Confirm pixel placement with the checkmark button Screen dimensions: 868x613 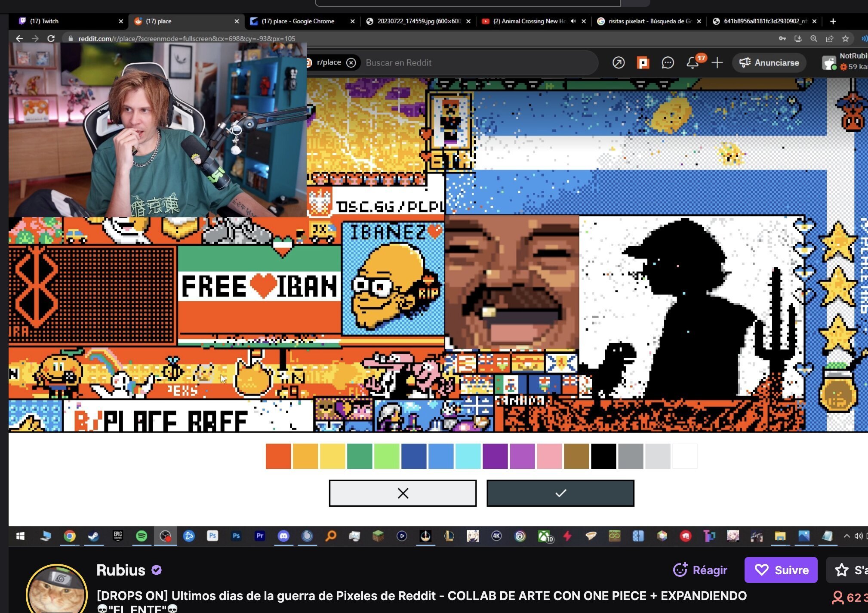point(560,493)
